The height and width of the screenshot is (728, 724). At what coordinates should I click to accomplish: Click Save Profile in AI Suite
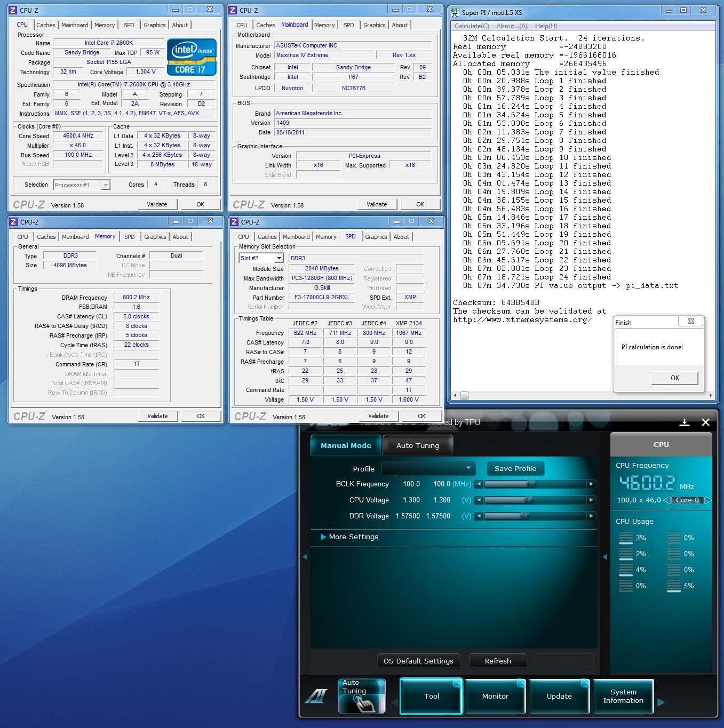coord(515,468)
